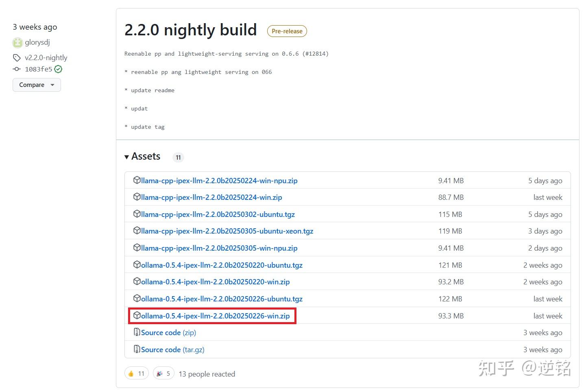Download ollama-0.5.4-ipex-llm-2.2.0b20250226-ubuntu.tgz
The width and height of the screenshot is (586, 392).
(222, 299)
